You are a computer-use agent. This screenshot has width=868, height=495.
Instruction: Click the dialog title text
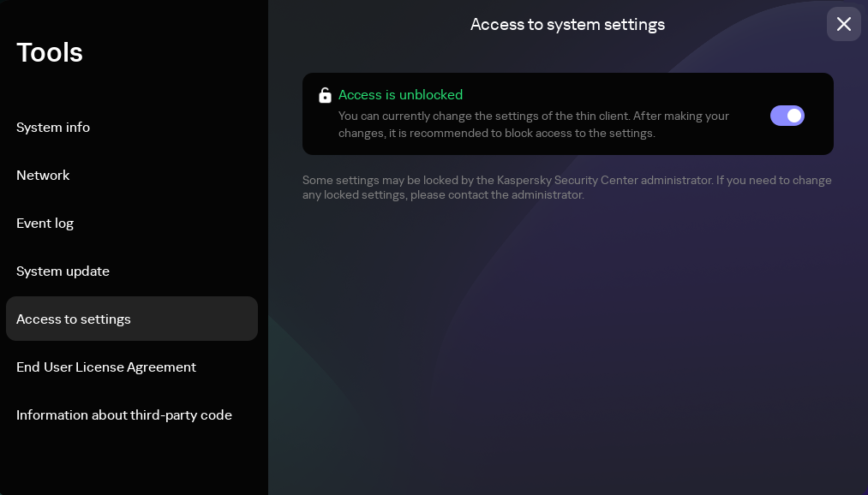click(x=567, y=24)
